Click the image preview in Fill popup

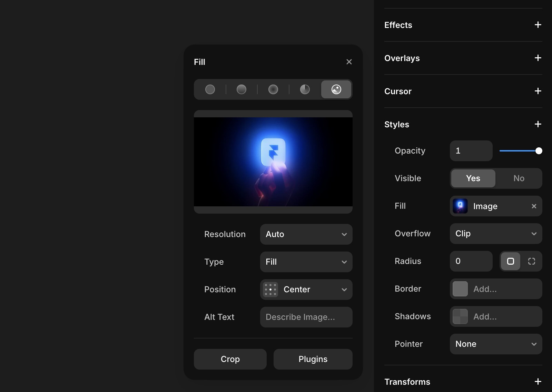click(273, 162)
